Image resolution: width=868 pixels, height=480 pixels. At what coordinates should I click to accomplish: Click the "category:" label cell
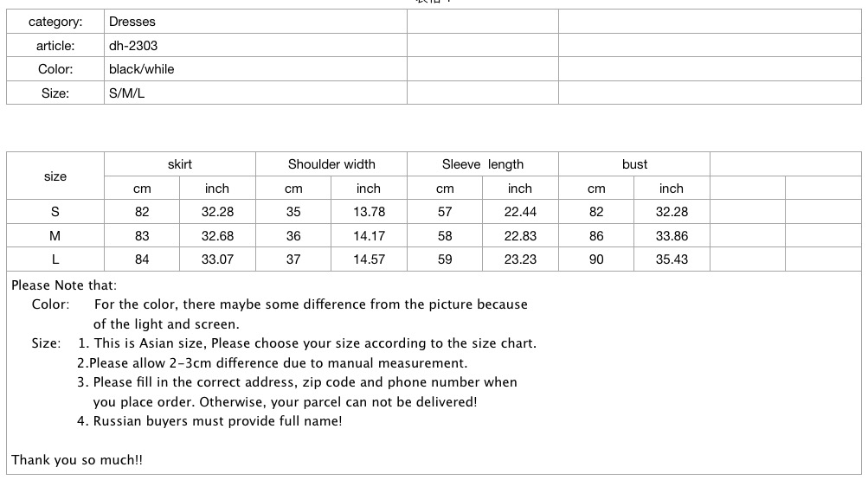(55, 22)
